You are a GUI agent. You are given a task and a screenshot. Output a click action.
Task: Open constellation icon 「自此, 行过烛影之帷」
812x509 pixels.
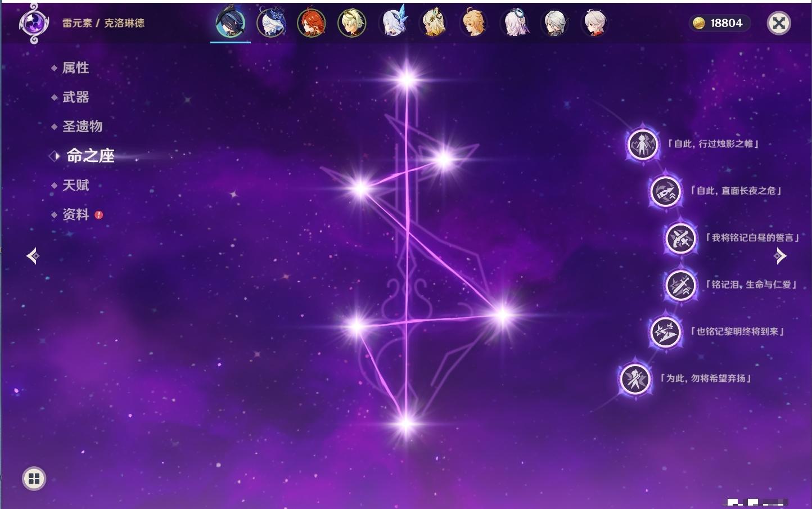pyautogui.click(x=642, y=145)
